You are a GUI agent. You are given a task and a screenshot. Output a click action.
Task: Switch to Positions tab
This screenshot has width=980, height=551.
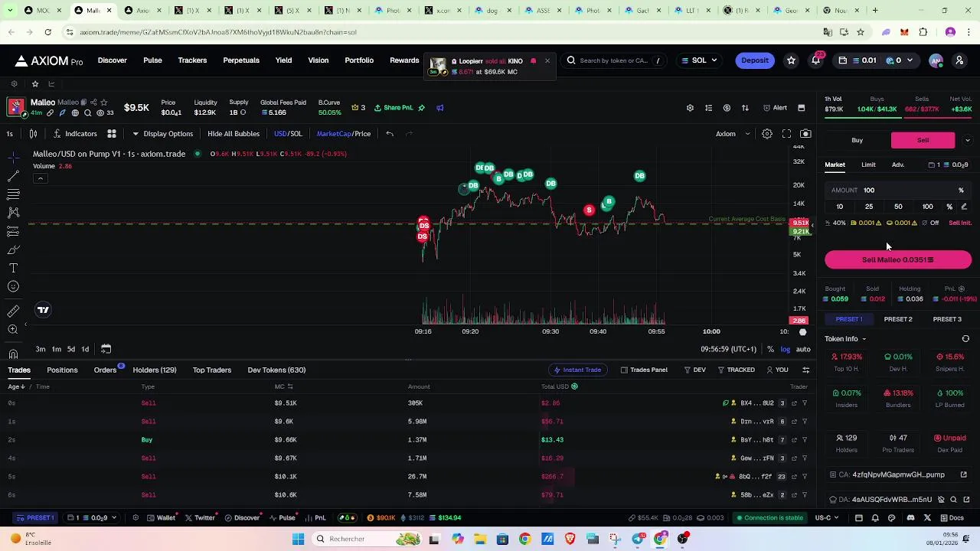(62, 370)
